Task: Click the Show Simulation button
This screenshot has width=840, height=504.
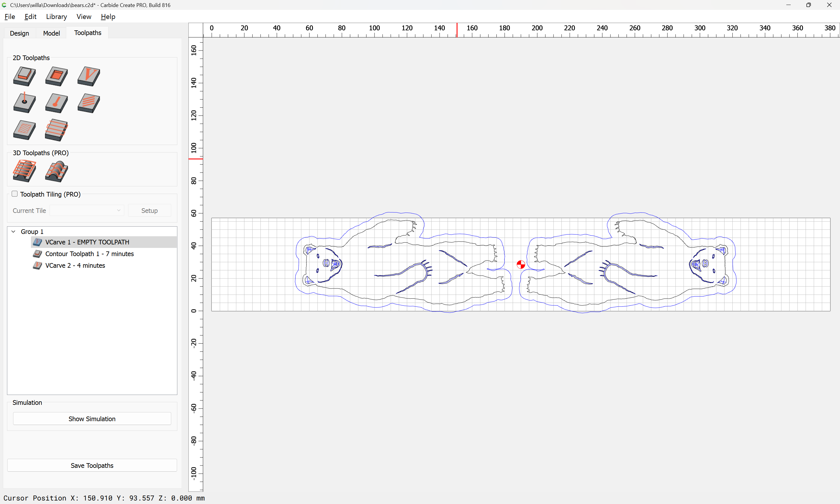Action: click(92, 419)
